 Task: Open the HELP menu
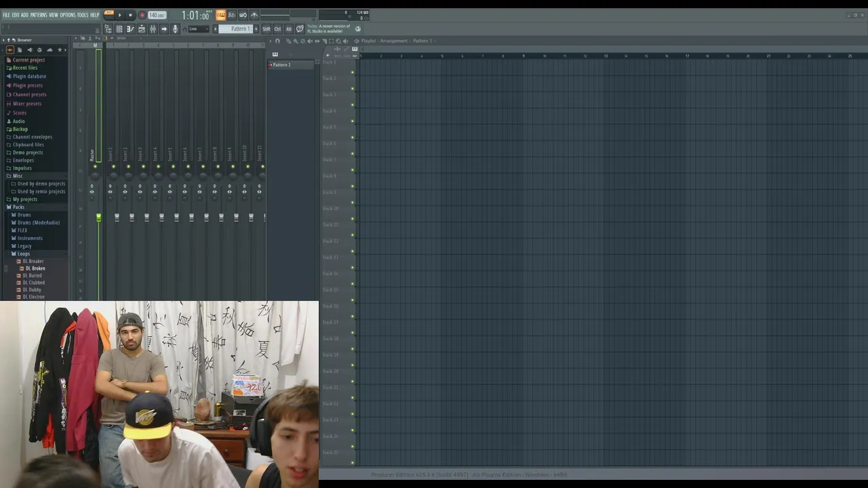[95, 15]
